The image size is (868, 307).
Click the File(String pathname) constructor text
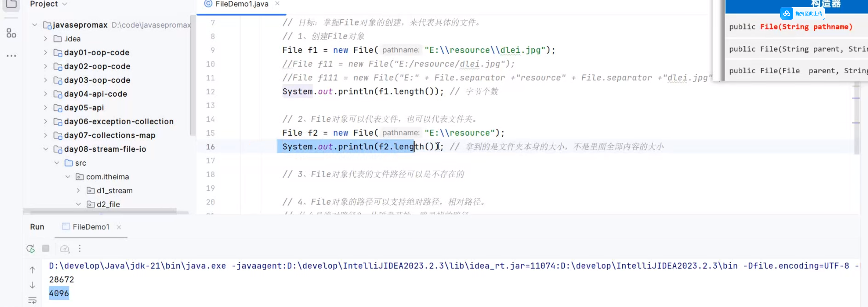807,27
